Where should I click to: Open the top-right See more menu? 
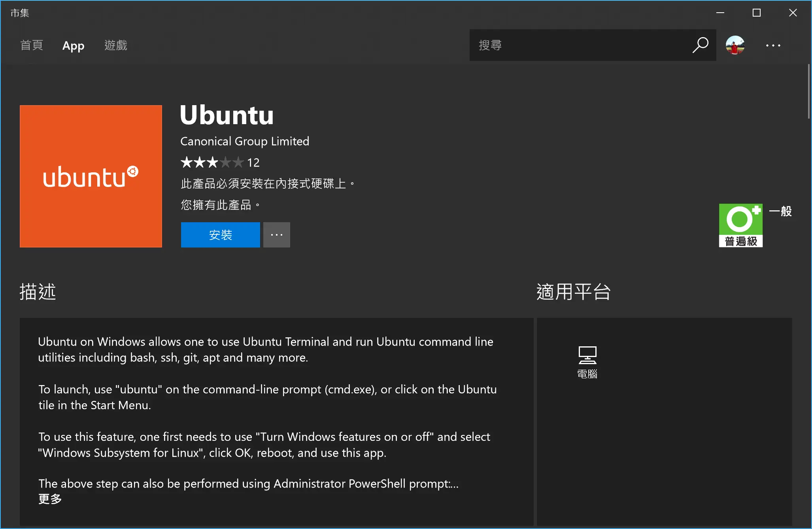click(x=773, y=45)
